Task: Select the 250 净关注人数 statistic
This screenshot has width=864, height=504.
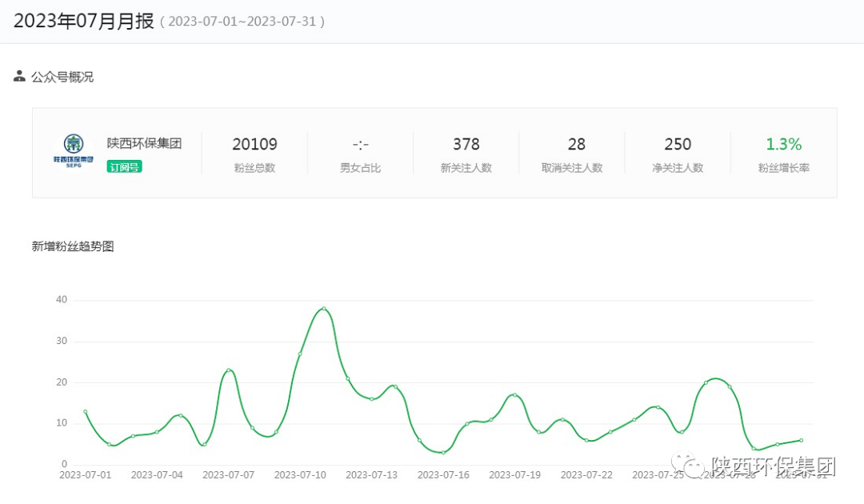Action: point(678,144)
